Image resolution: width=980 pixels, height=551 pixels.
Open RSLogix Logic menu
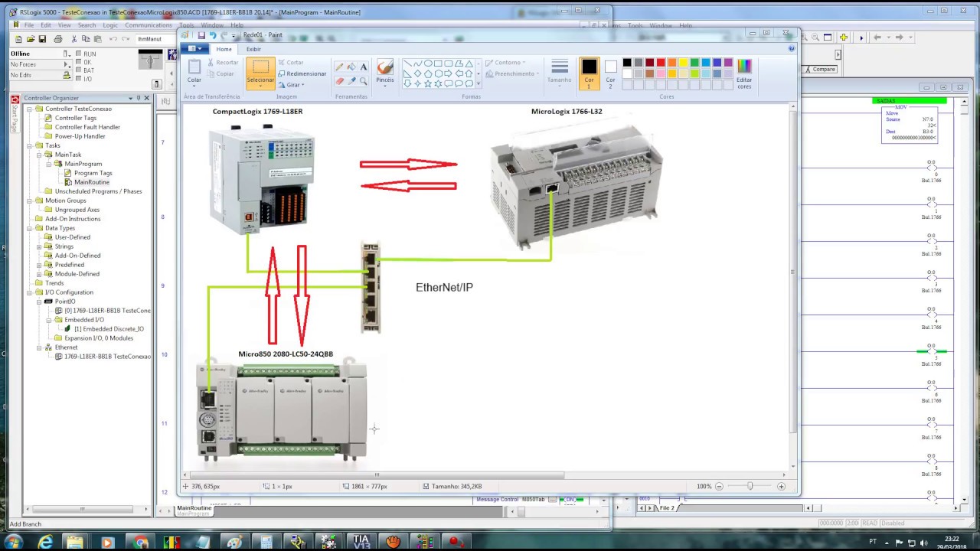(x=110, y=25)
